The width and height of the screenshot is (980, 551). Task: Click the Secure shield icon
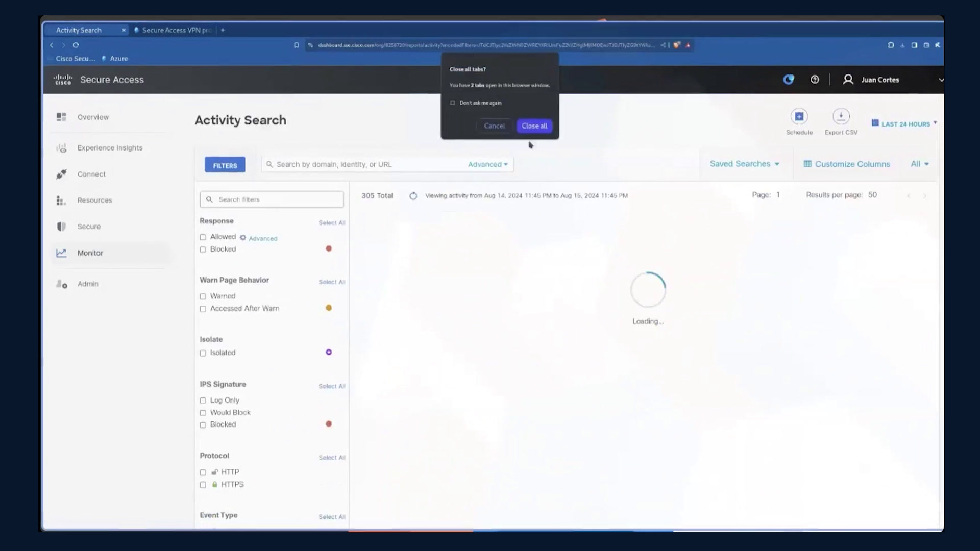61,227
